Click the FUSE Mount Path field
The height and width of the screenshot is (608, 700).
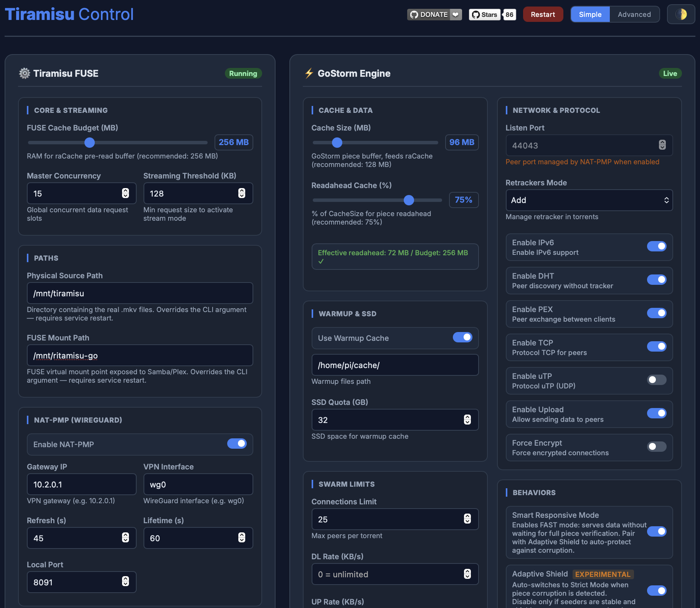[140, 355]
